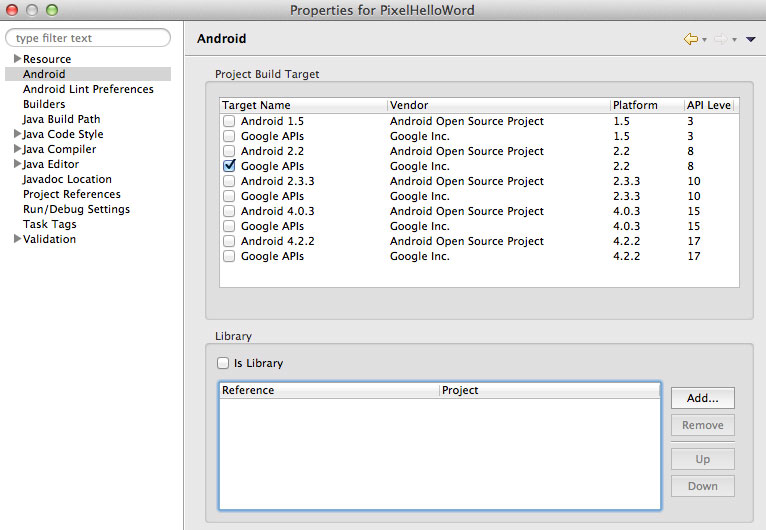Image resolution: width=766 pixels, height=530 pixels.
Task: Sort targets by Vendor column header
Action: coord(498,105)
